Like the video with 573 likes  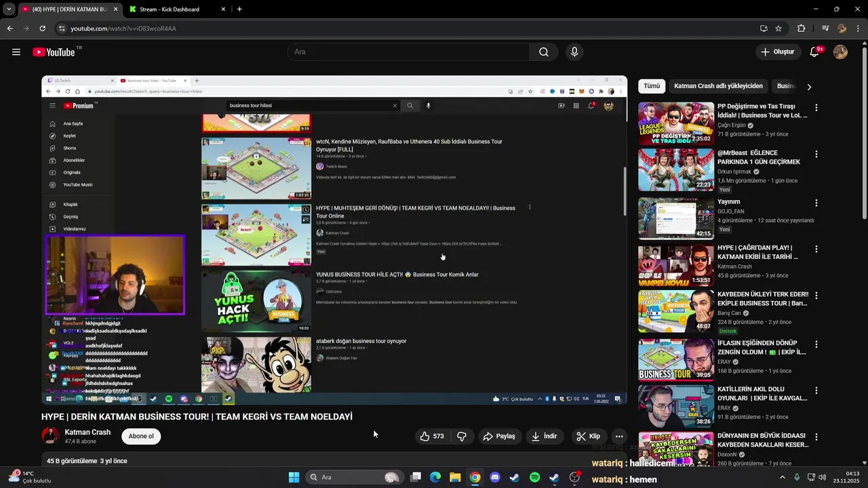(x=431, y=436)
